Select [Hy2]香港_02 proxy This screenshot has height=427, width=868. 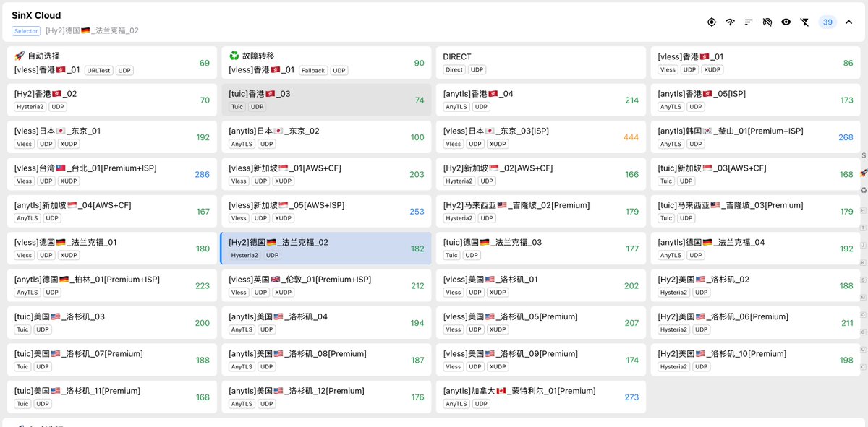[112, 100]
